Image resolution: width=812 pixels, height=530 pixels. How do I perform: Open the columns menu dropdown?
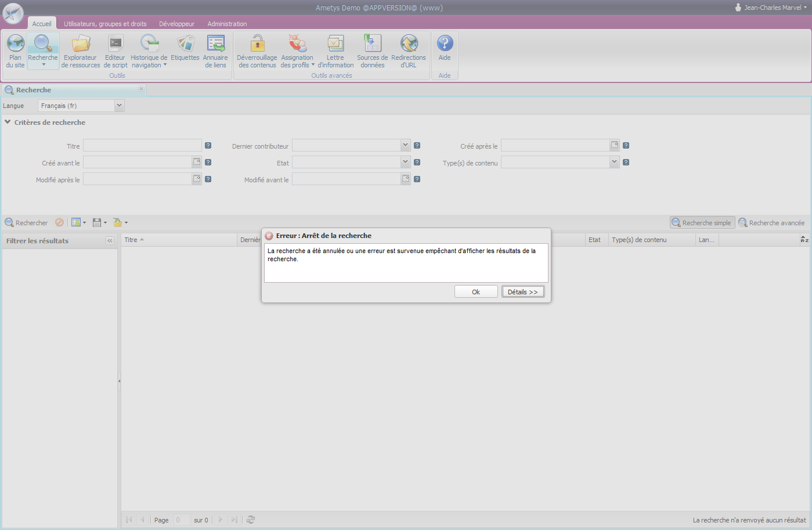pyautogui.click(x=78, y=222)
